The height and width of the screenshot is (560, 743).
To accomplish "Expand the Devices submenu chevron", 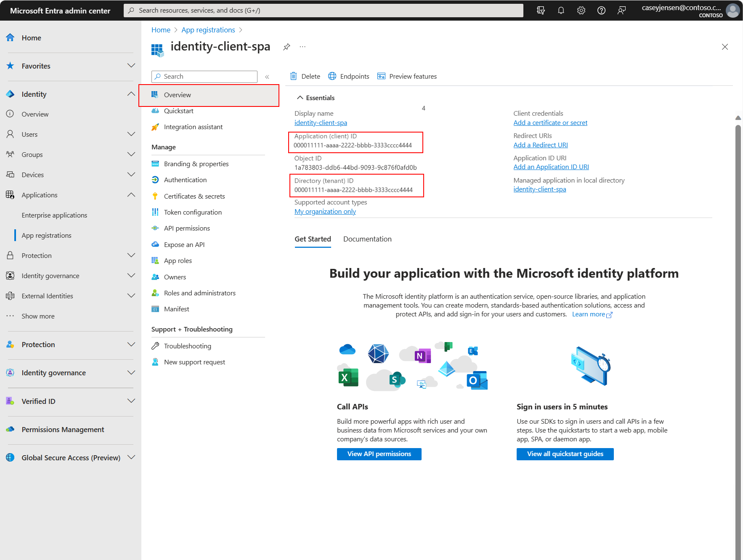I will (131, 175).
